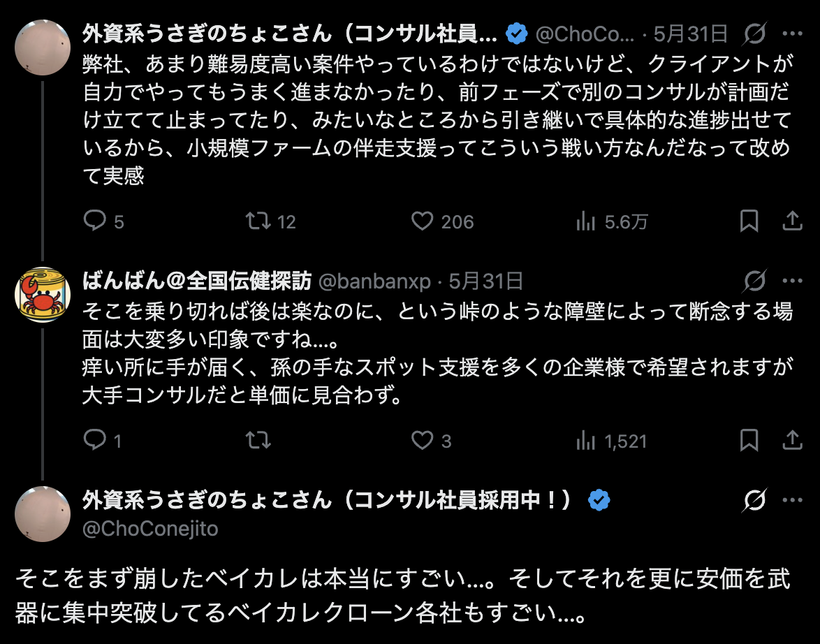The height and width of the screenshot is (644, 820).
Task: Open the more options menu on first tweet
Action: point(792,34)
